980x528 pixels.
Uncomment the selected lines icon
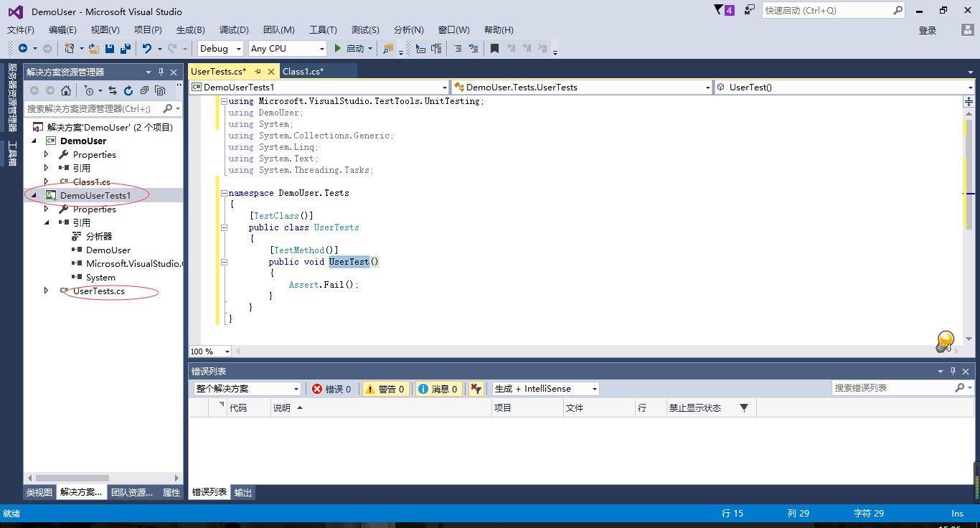point(473,48)
